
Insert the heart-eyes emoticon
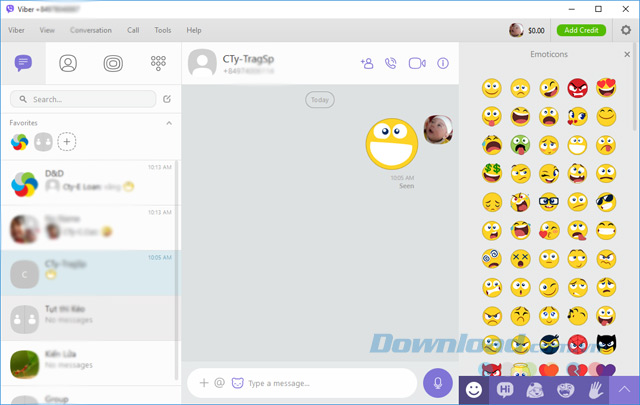click(x=606, y=88)
